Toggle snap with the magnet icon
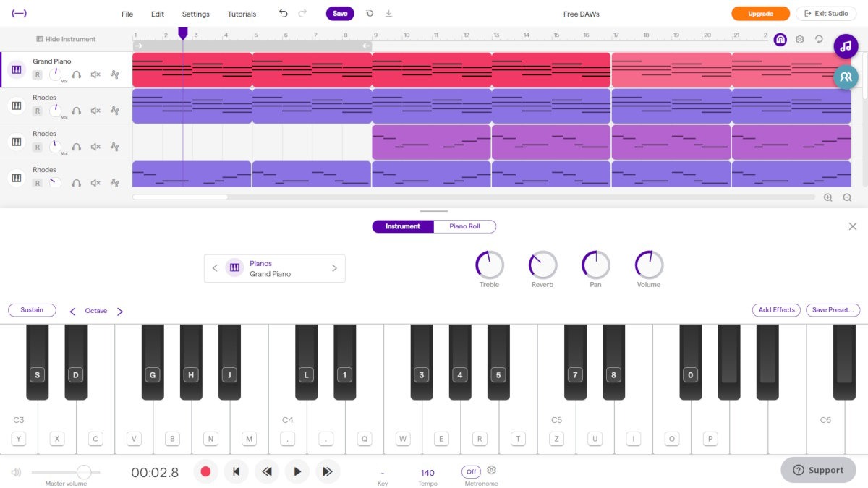Image resolution: width=868 pixels, height=488 pixels. [780, 40]
